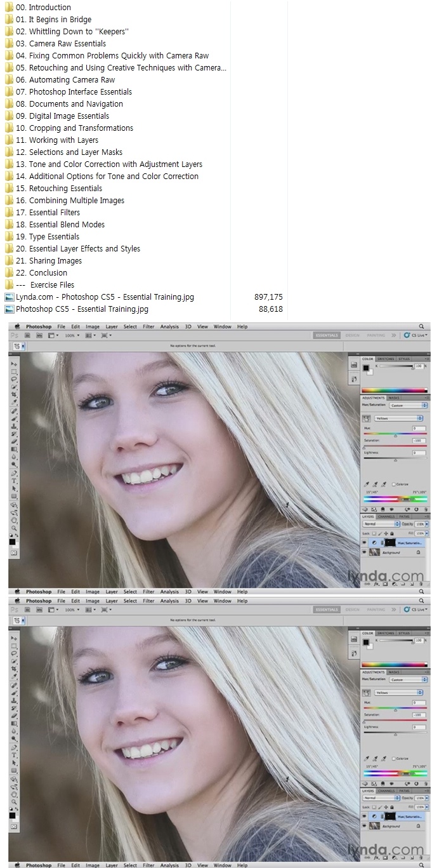
Task: Enable Colorize checkbox in lower Photoshop screenshot
Action: tap(393, 758)
